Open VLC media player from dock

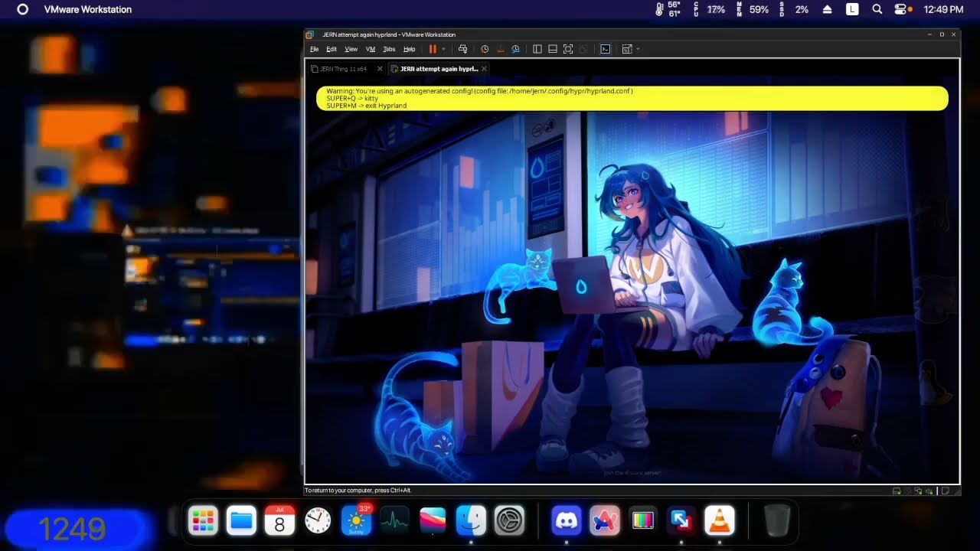(x=720, y=521)
